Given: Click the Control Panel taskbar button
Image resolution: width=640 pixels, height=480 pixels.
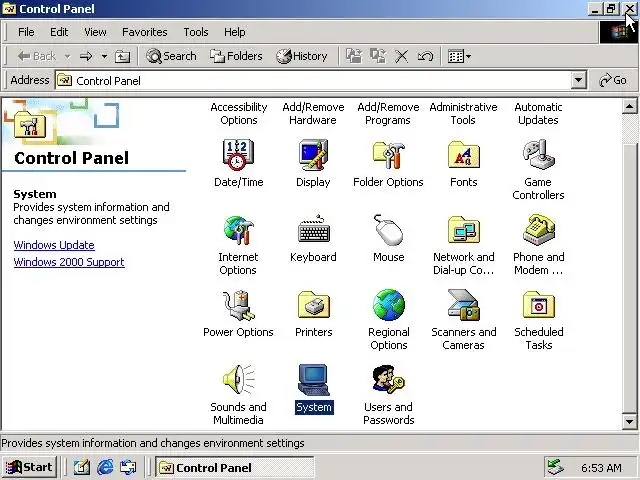Looking at the screenshot, I should [x=235, y=467].
